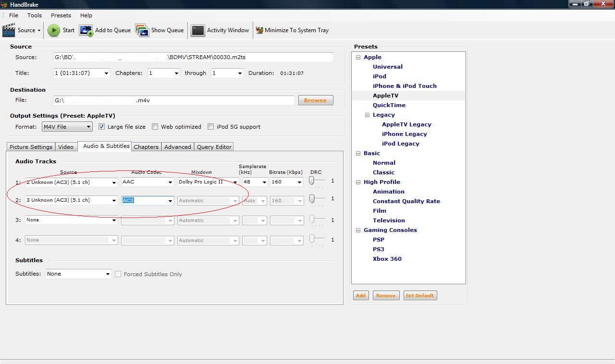
Task: Click the HandBrake title bar app icon
Action: click(x=4, y=4)
